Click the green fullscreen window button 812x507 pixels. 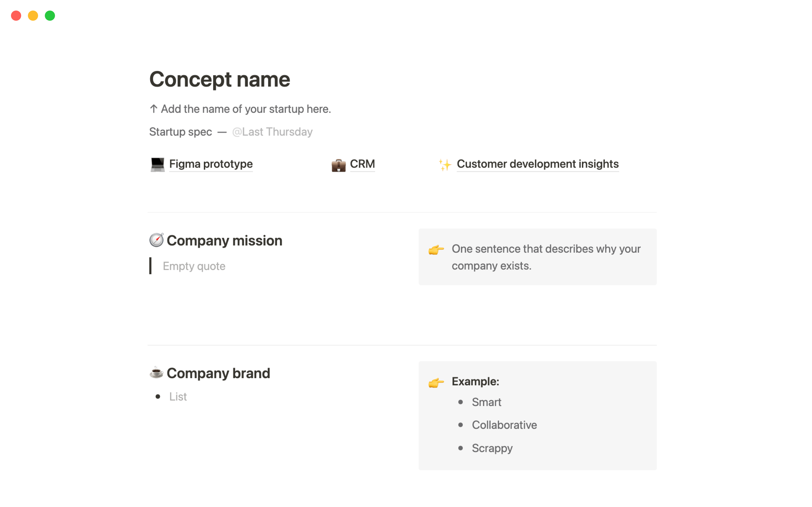pyautogui.click(x=50, y=16)
